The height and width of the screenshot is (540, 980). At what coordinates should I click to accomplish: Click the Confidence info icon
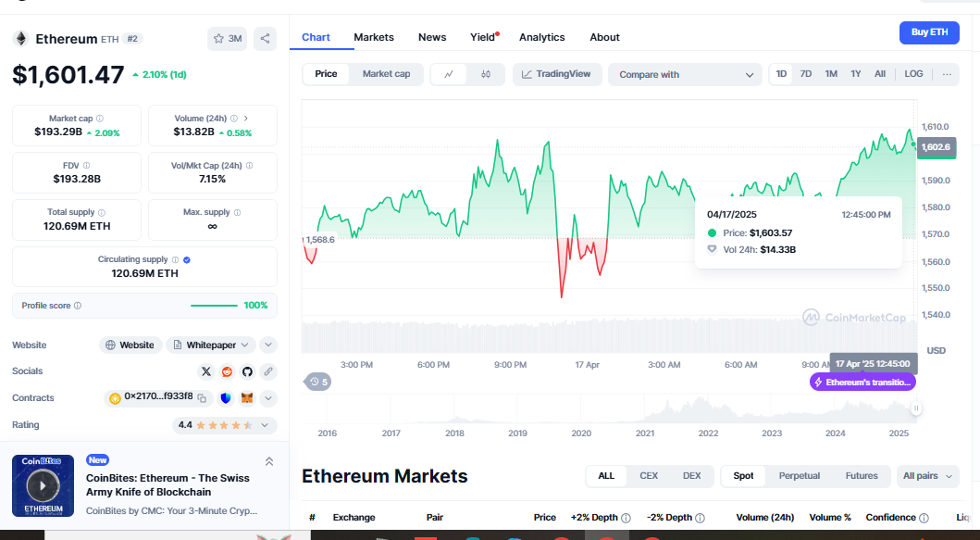[x=924, y=518]
